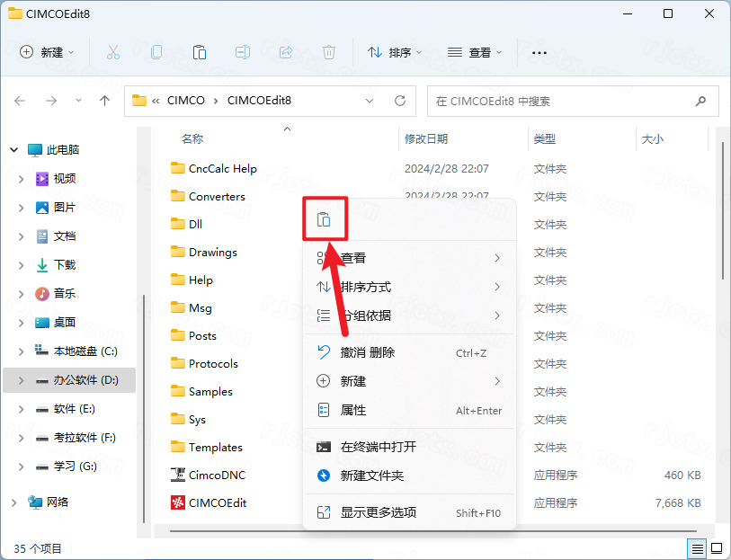Image resolution: width=731 pixels, height=560 pixels.
Task: Expand the 视频 tree node
Action: (21, 179)
